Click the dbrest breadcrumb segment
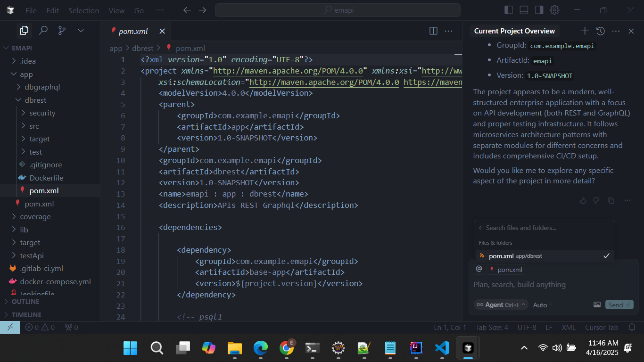644x362 pixels. click(x=142, y=48)
